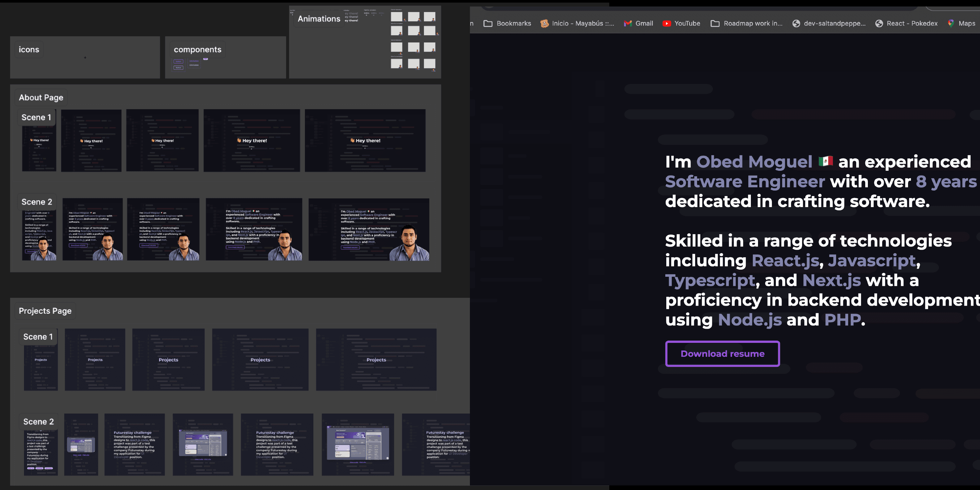The image size is (980, 490).
Task: Select the largest dashboard screenshot frame in Projects Scene 2
Action: tap(357, 444)
